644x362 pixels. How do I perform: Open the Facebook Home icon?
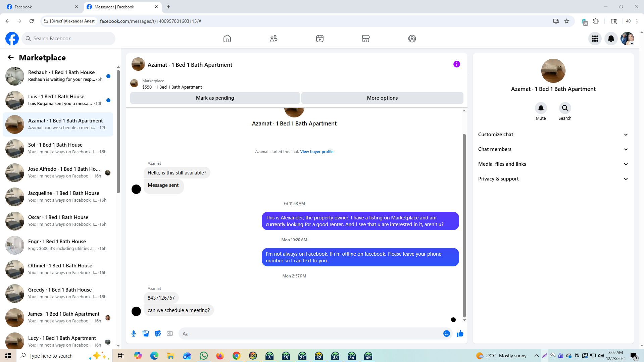pos(227,39)
